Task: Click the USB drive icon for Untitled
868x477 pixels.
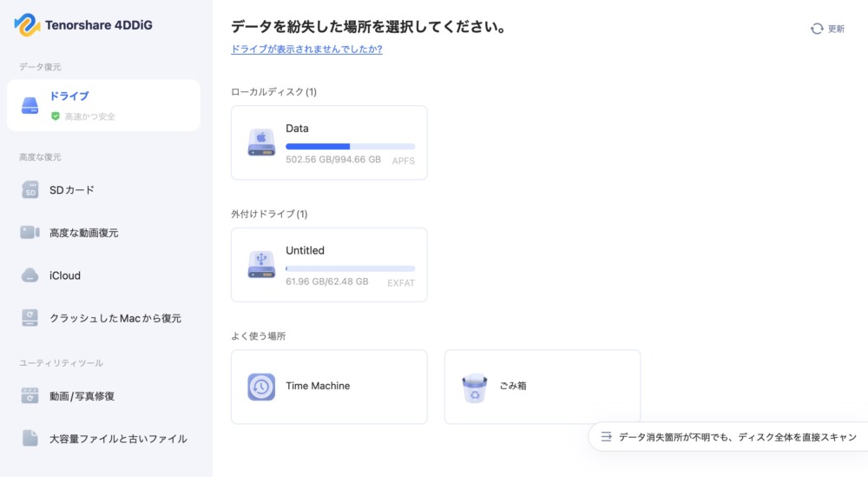Action: [261, 264]
